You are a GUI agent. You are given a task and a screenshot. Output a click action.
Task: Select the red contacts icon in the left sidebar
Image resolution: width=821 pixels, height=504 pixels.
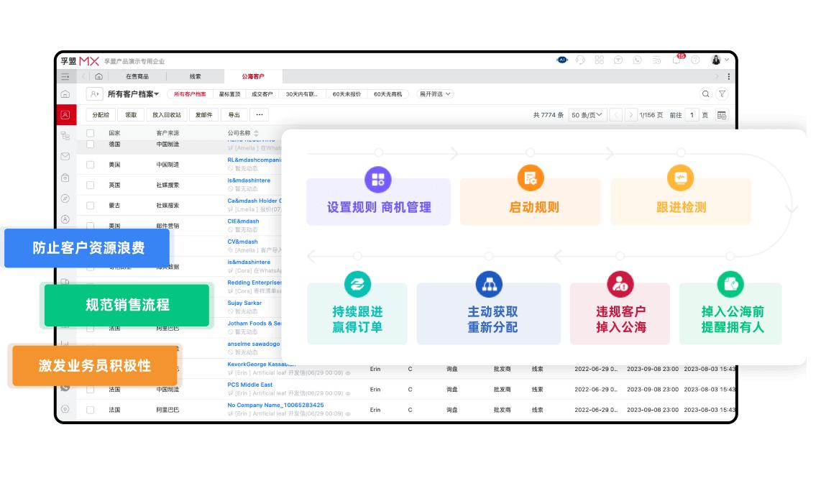pyautogui.click(x=65, y=115)
